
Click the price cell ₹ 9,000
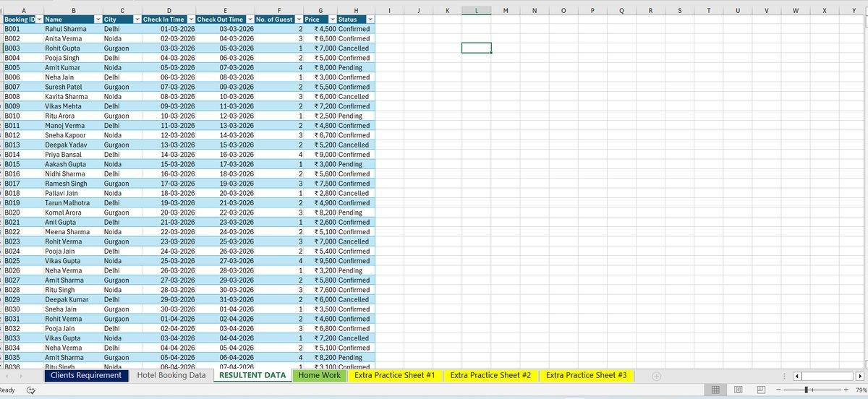320,154
